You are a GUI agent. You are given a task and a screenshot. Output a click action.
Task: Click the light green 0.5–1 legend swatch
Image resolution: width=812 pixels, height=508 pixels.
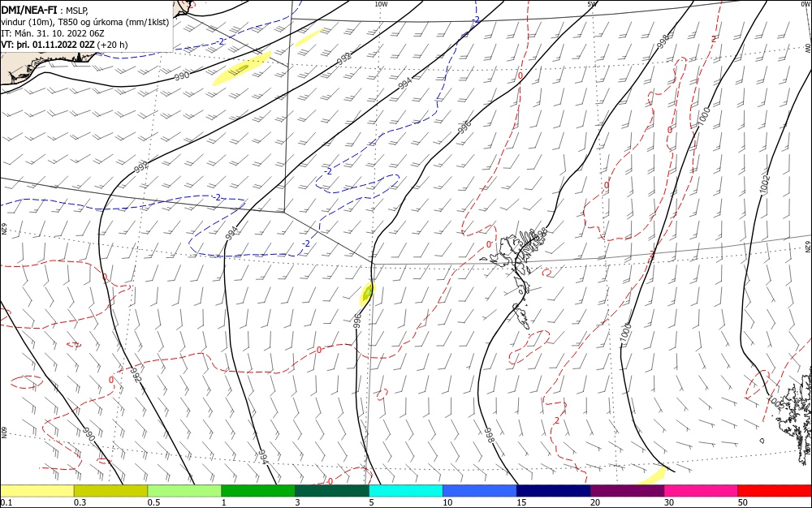[x=184, y=491]
